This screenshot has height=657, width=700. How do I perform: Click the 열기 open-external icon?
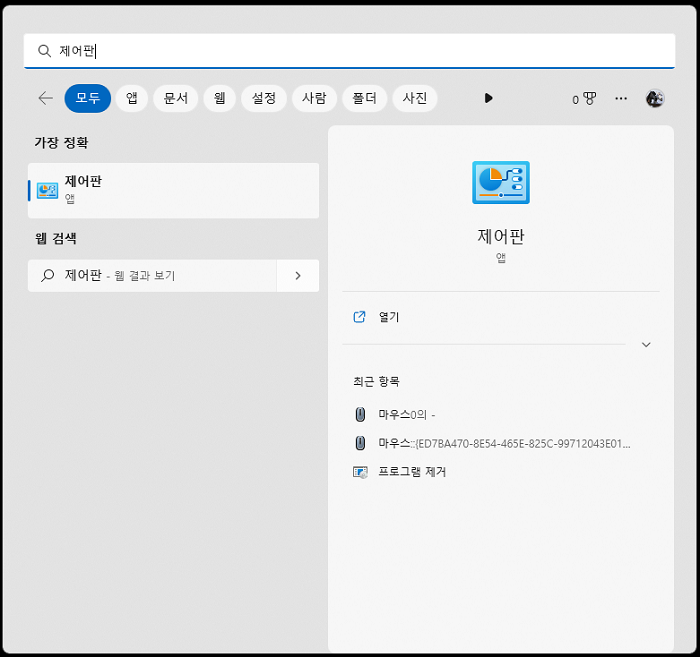tap(359, 317)
